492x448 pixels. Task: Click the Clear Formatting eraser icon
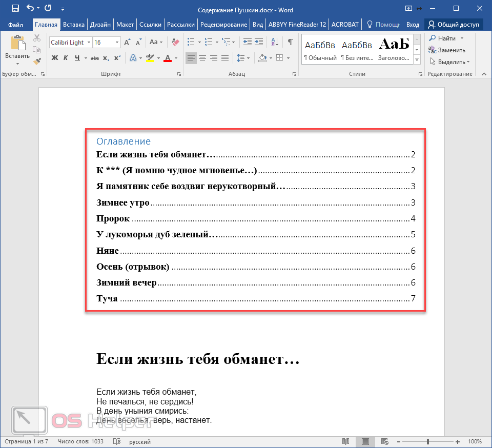tap(175, 42)
